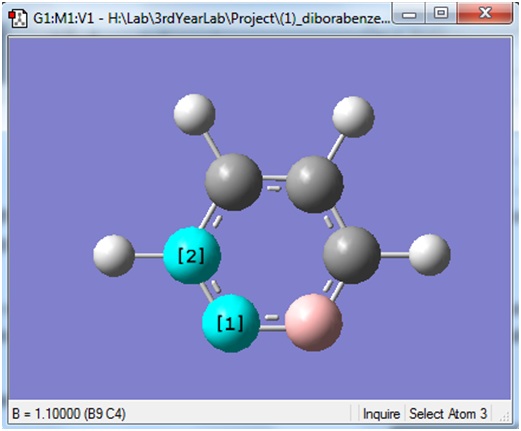Click the 'Select Atom 3' status text
521x431 pixels.
(x=448, y=414)
